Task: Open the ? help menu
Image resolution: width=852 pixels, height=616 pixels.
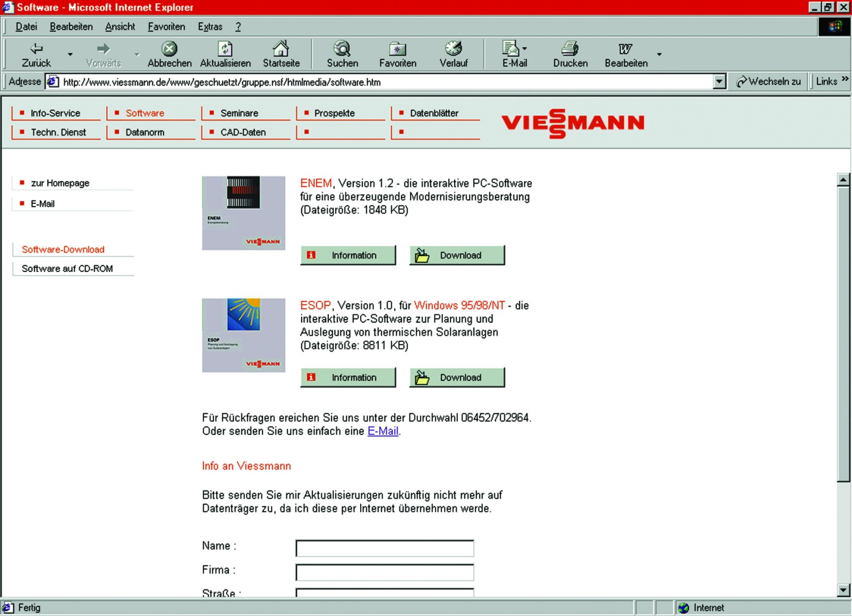Action: click(x=238, y=27)
